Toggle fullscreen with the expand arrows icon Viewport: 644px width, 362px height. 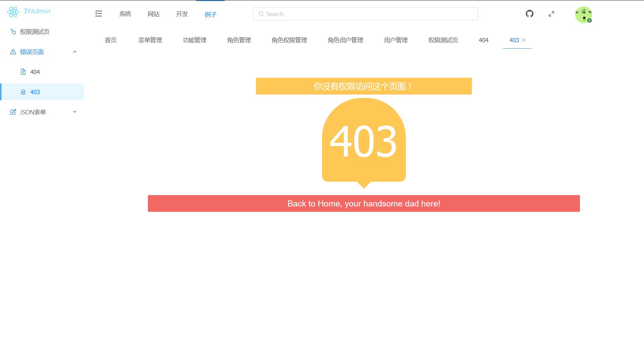551,14
